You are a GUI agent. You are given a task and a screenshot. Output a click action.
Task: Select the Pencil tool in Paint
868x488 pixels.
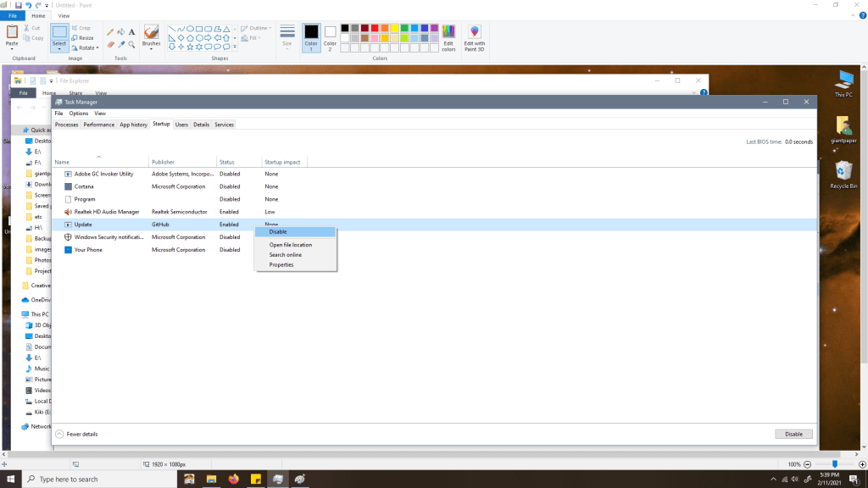[110, 32]
